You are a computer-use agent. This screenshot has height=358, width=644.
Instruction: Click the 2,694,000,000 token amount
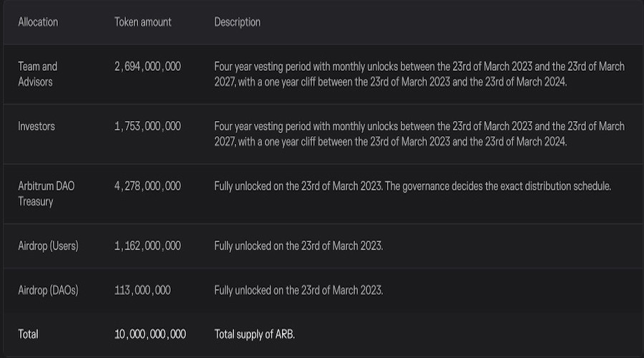point(147,67)
